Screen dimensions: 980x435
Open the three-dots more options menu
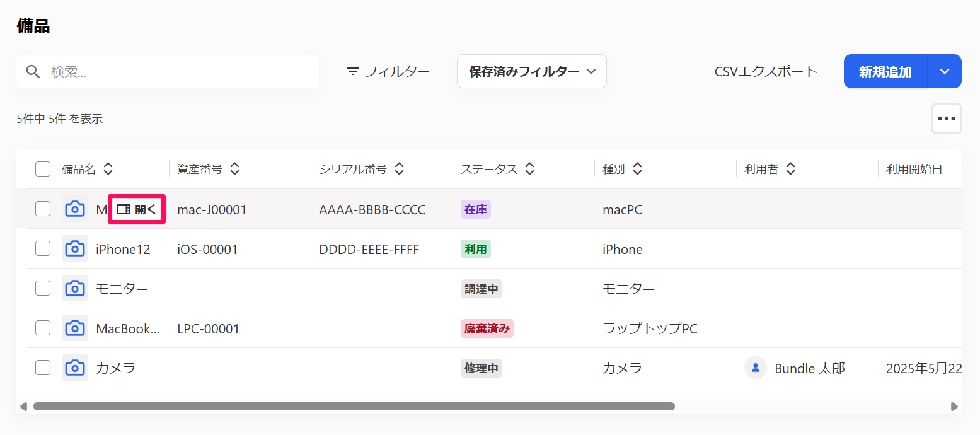pos(947,119)
